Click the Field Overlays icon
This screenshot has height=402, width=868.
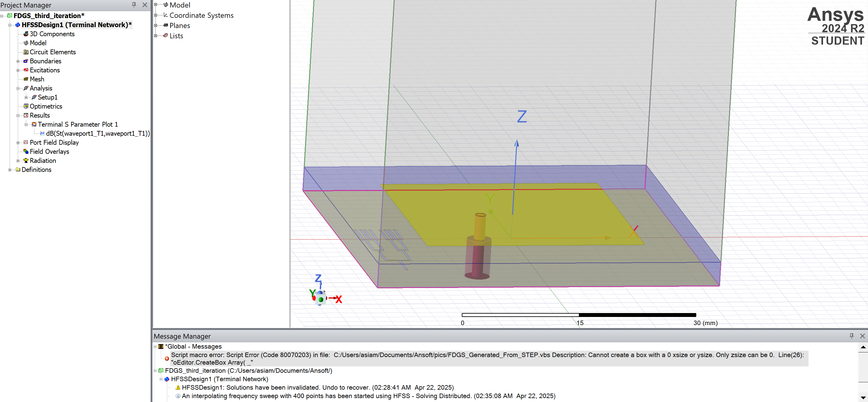[x=26, y=151]
